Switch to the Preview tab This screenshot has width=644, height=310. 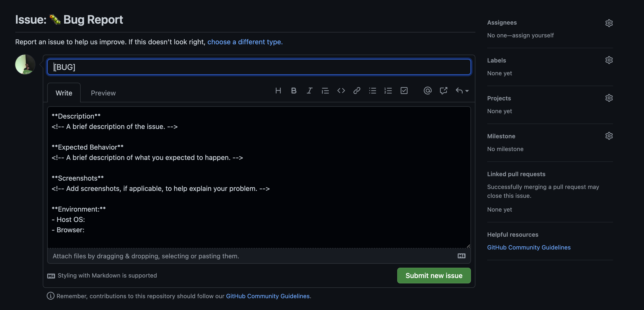pyautogui.click(x=103, y=93)
